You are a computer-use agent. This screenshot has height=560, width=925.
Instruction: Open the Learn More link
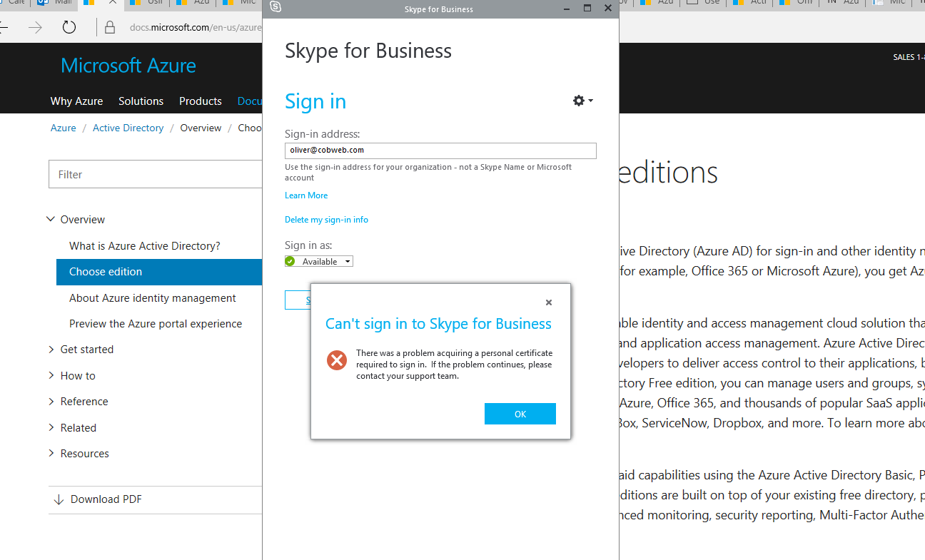point(306,195)
